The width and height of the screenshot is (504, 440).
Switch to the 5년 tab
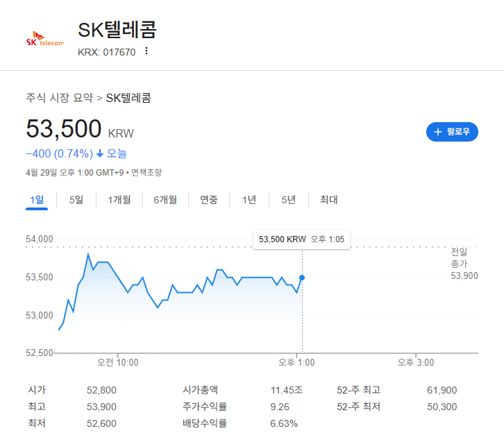coord(288,200)
